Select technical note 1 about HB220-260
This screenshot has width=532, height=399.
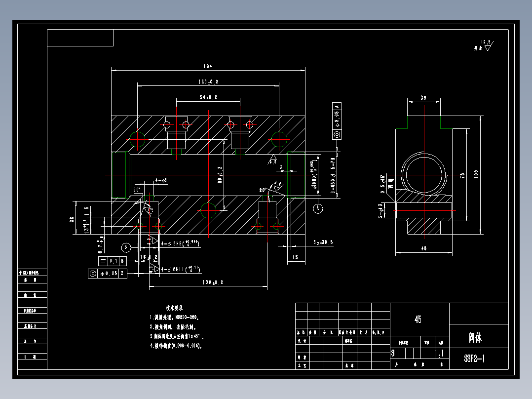coord(174,318)
